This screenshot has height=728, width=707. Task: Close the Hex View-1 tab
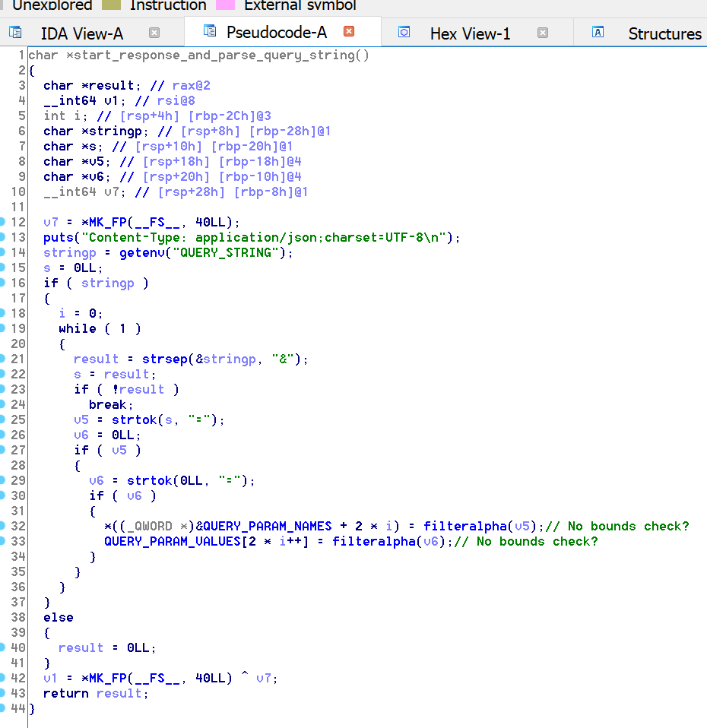pos(543,33)
